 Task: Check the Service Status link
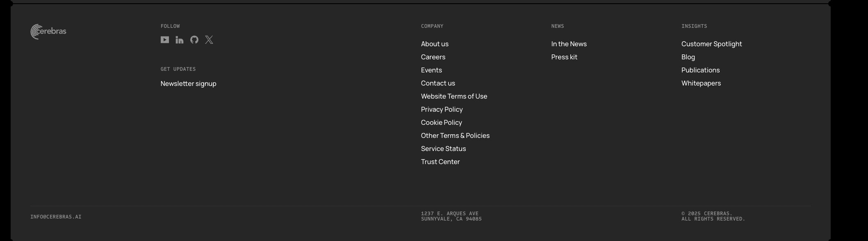coord(443,149)
